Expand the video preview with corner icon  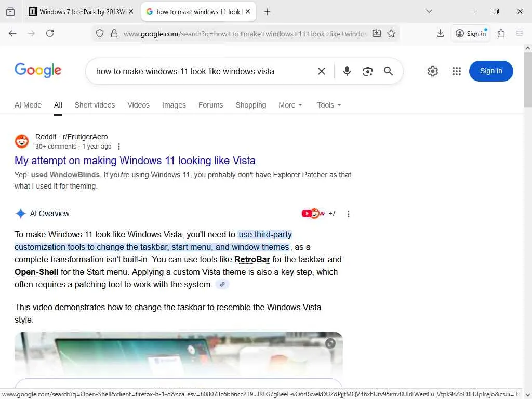pyautogui.click(x=330, y=343)
